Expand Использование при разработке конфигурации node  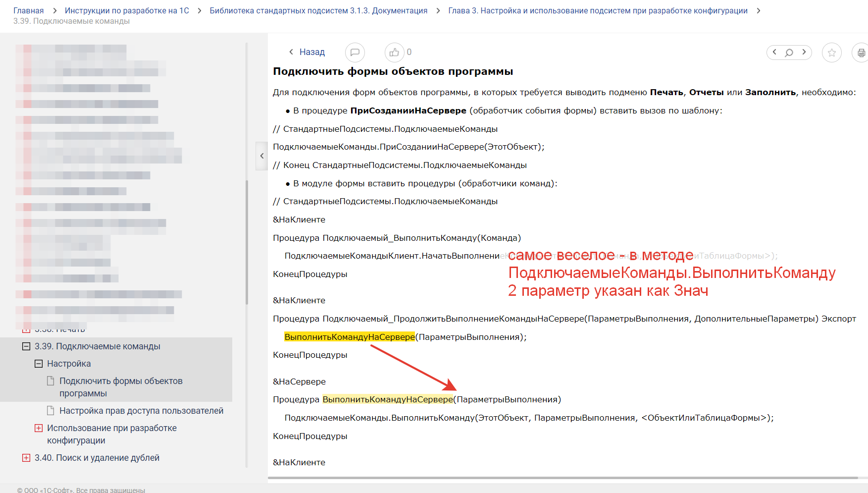(39, 428)
